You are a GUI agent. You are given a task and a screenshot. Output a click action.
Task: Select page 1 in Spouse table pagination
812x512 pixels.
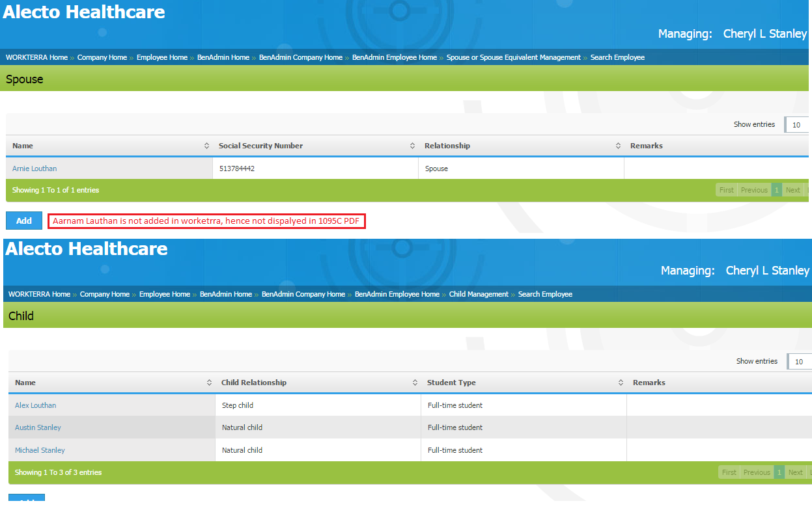(777, 190)
